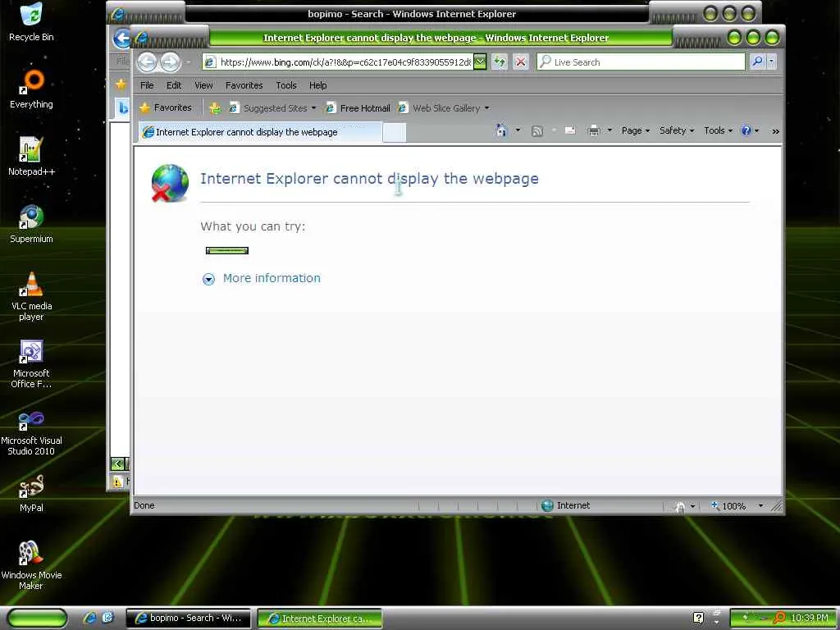Select the Supermium desktop shortcut
Image resolution: width=840 pixels, height=630 pixels.
tap(31, 224)
